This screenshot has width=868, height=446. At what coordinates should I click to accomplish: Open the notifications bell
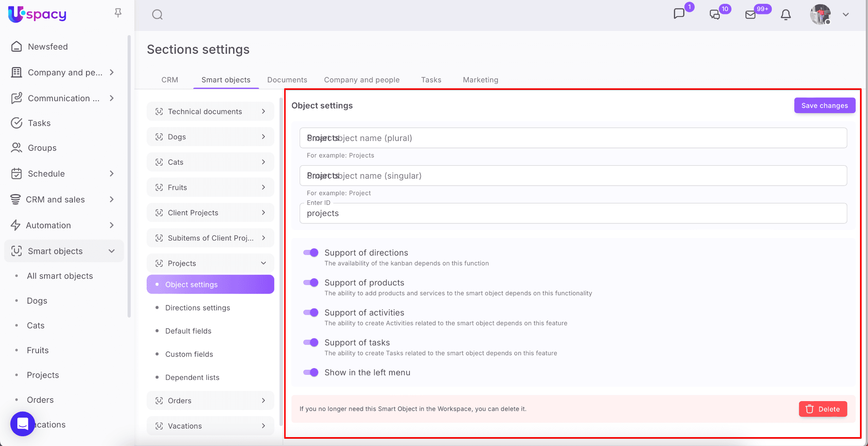pos(786,15)
